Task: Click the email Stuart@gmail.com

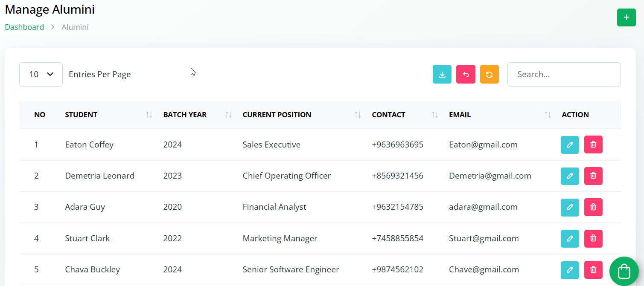Action: point(484,238)
